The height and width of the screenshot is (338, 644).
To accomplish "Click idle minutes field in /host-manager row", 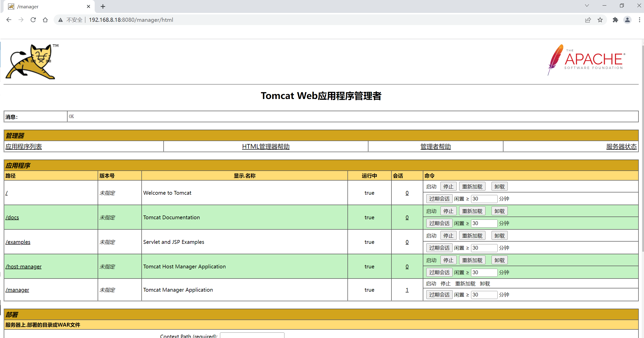I will [484, 272].
